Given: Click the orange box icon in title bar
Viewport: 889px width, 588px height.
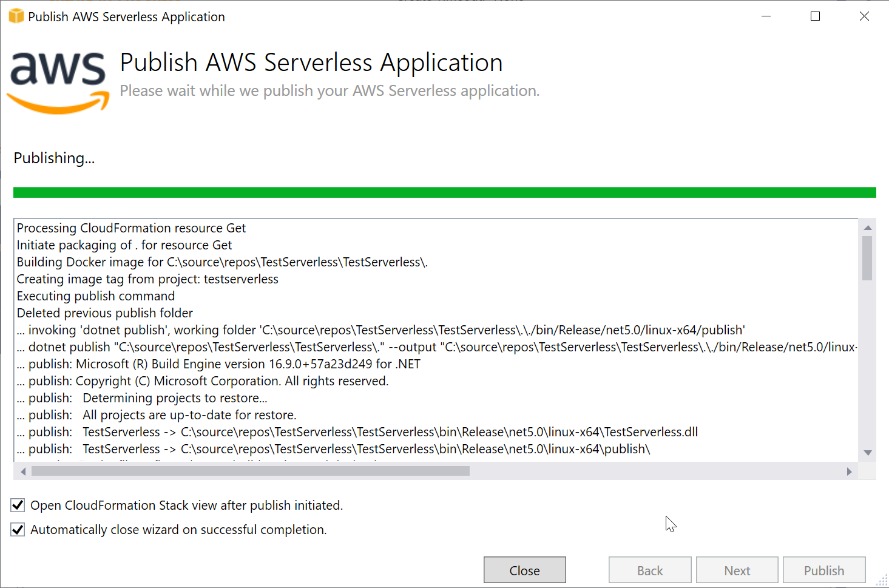Looking at the screenshot, I should 16,16.
